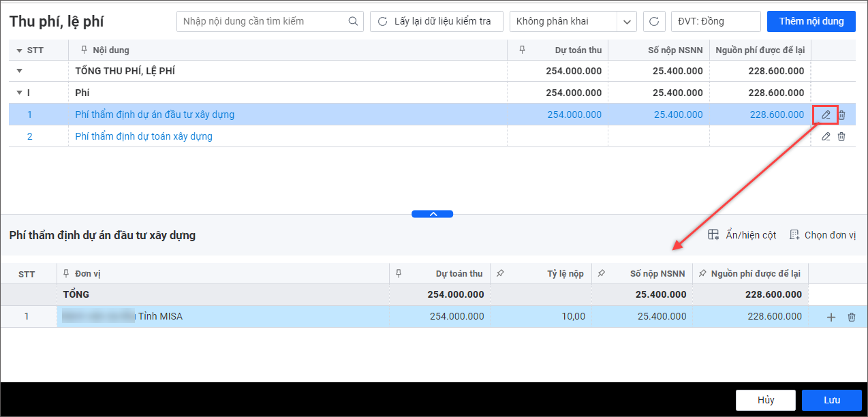Collapse the detail panel with blue chevron

tap(432, 214)
